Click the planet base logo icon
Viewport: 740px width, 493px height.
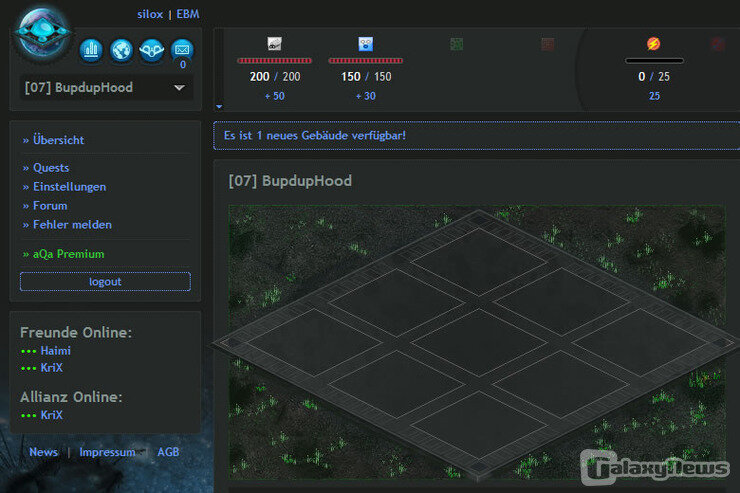[x=43, y=33]
